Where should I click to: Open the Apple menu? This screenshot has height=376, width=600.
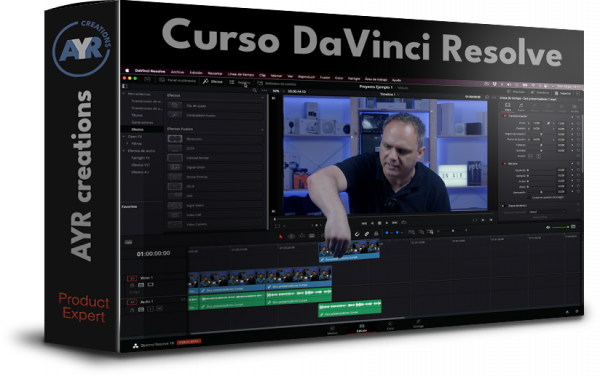pos(127,70)
